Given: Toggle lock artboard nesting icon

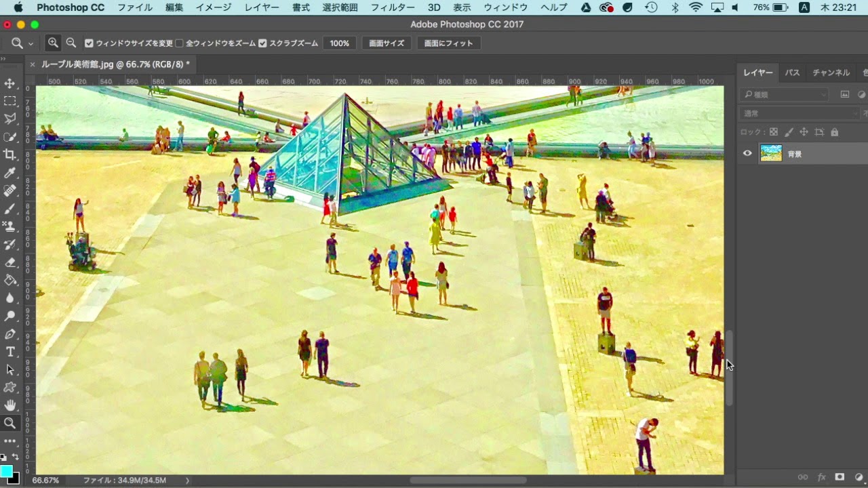Looking at the screenshot, I should coord(819,132).
